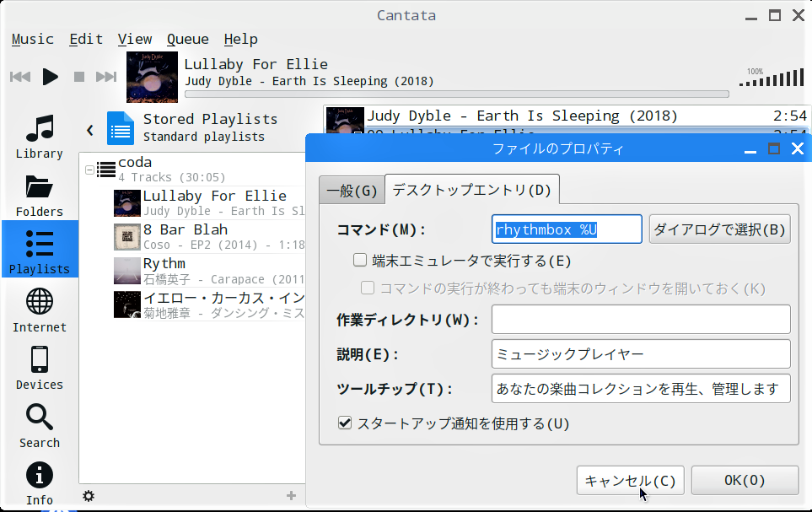Click イエロー・カーカス track thumbnail
Viewport: 812px width, 512px height.
tap(126, 305)
